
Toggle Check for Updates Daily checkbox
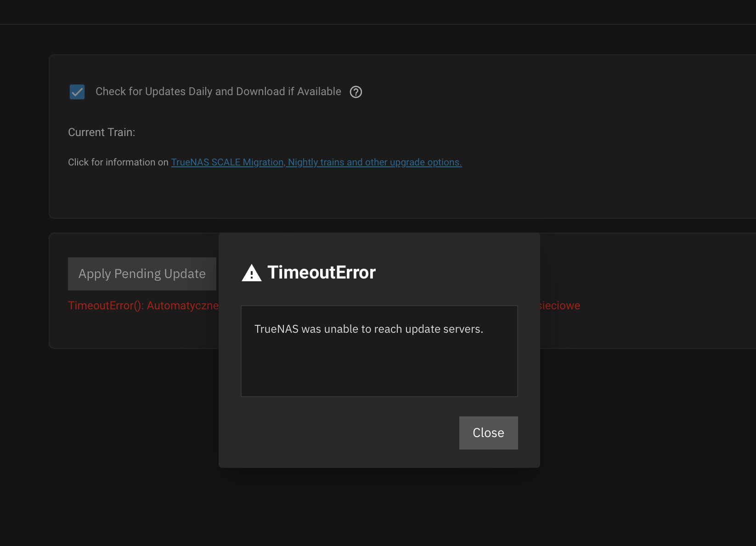pos(77,92)
